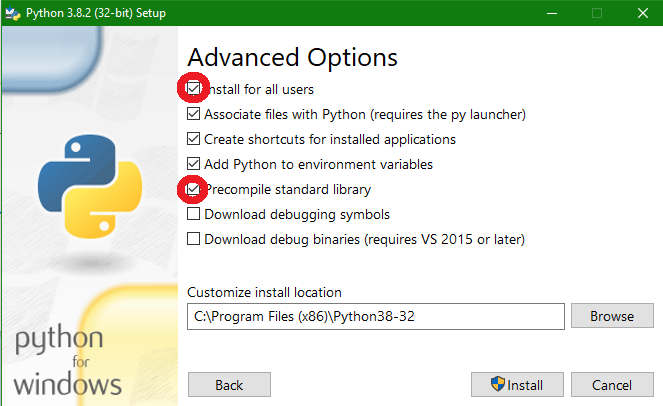
Task: Click the Customize install location label
Action: 264,292
